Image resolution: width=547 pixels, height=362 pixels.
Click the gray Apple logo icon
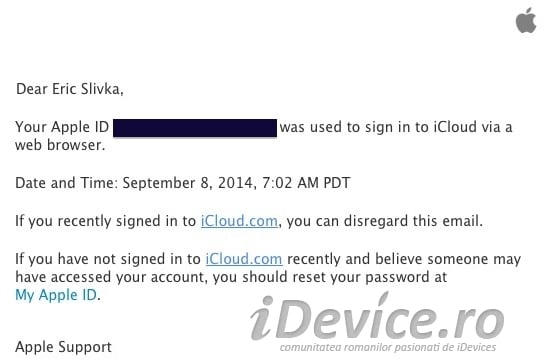pyautogui.click(x=526, y=21)
